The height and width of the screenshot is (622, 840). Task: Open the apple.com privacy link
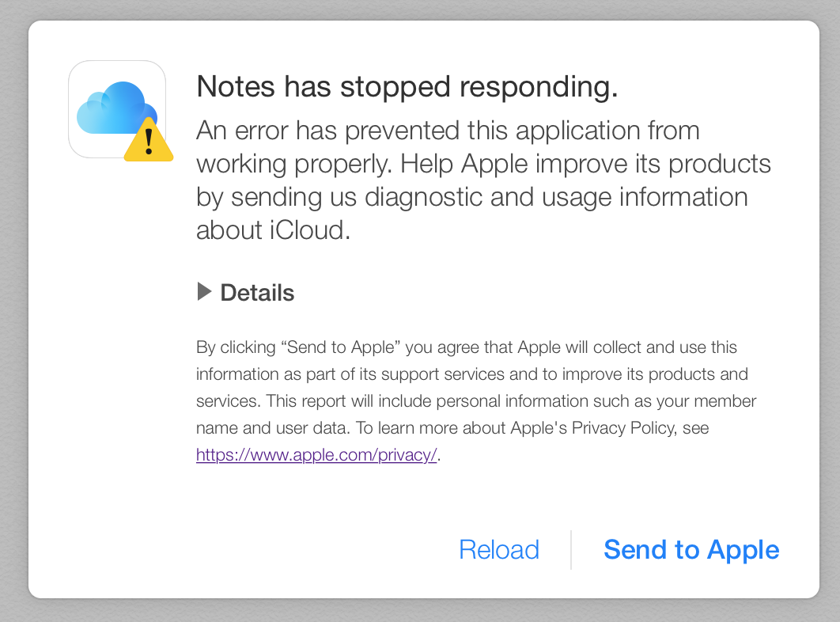point(316,455)
